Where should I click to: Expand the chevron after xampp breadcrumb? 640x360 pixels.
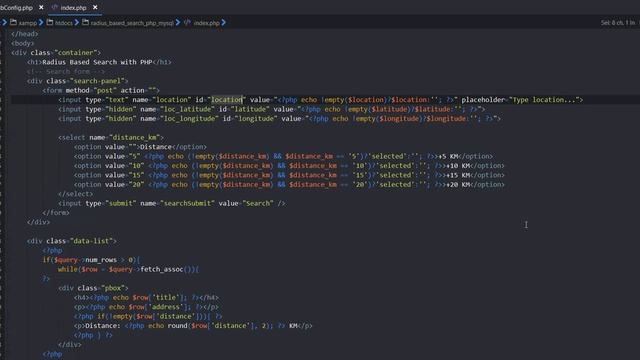tap(41, 22)
